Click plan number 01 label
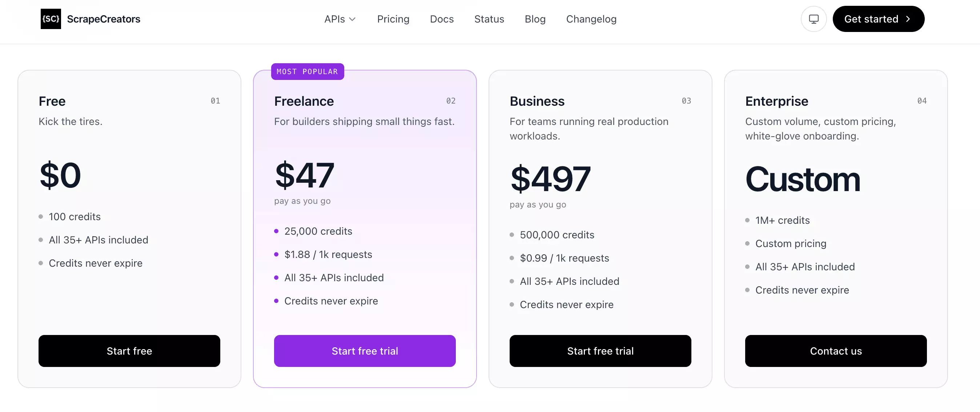The width and height of the screenshot is (980, 412). point(215,101)
